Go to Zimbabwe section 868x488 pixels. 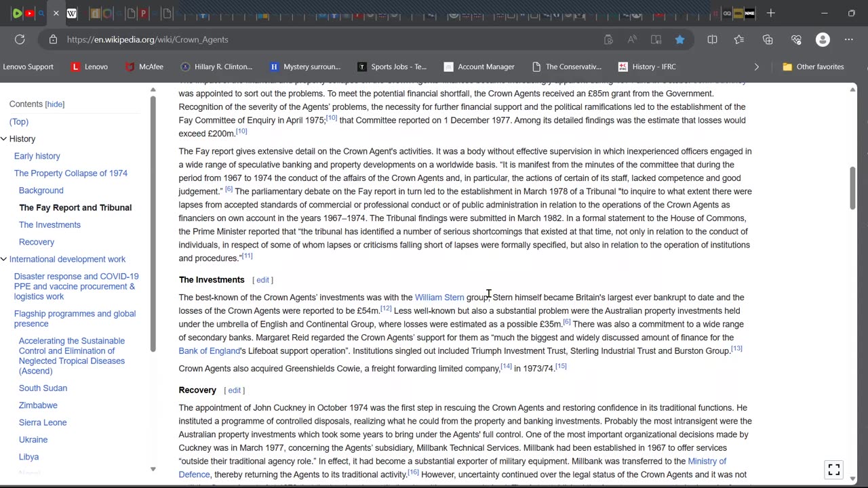[38, 405]
